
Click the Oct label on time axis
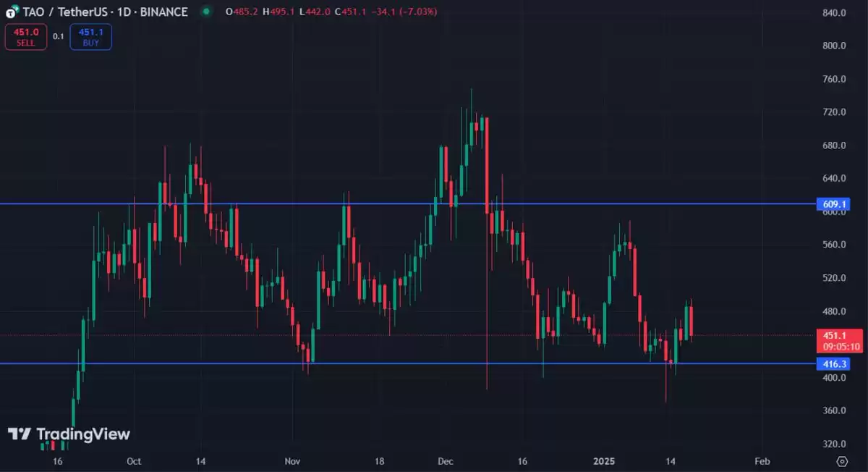134,461
